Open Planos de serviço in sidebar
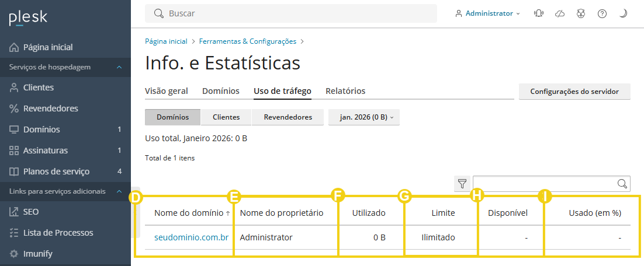This screenshot has width=644, height=266. (x=65, y=171)
